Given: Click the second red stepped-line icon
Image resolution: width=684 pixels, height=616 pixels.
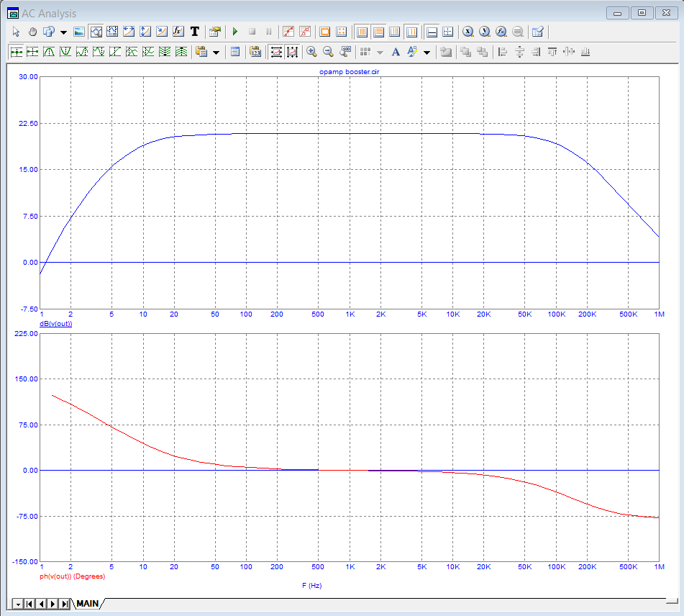Looking at the screenshot, I should (305, 32).
